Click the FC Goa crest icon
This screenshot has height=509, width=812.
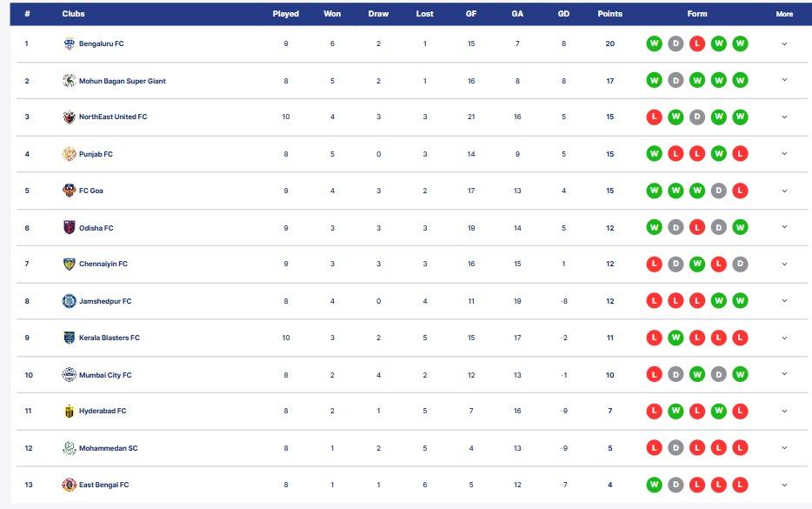[x=69, y=191]
